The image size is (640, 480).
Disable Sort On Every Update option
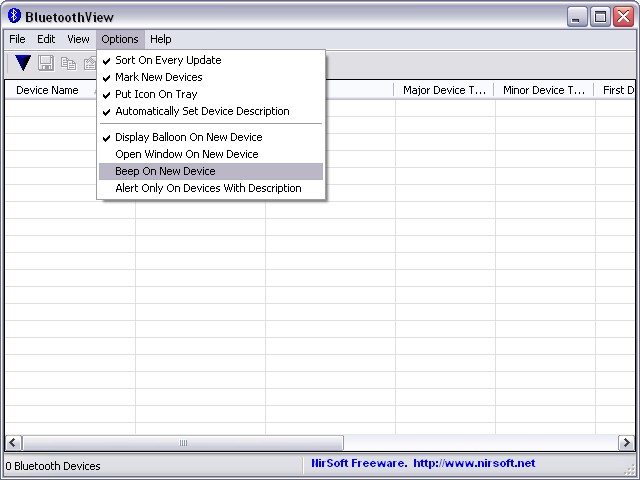[211, 60]
